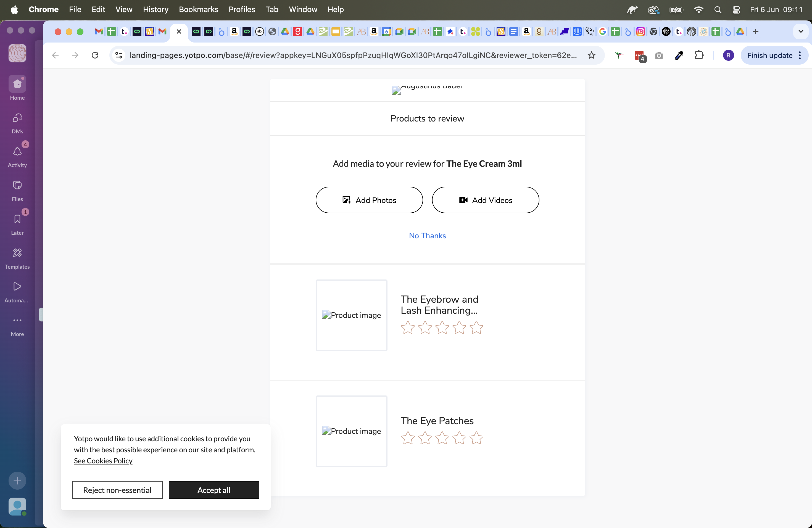This screenshot has width=812, height=528.
Task: Open the Apple menu
Action: tap(14, 10)
